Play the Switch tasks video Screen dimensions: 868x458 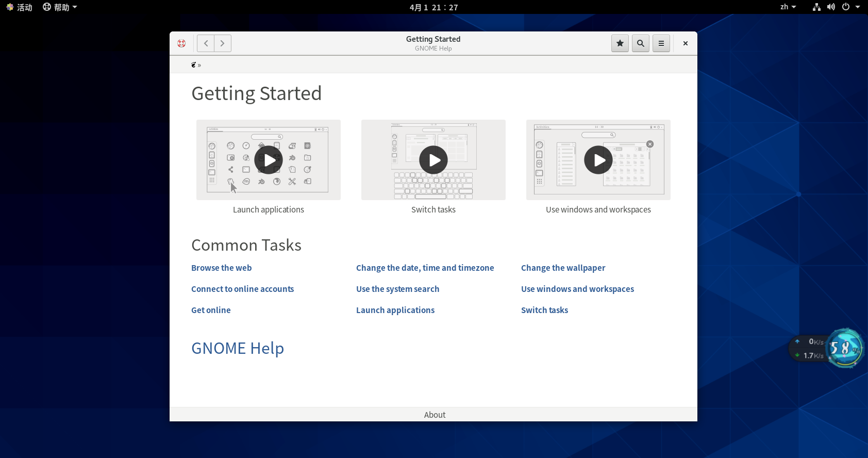433,160
